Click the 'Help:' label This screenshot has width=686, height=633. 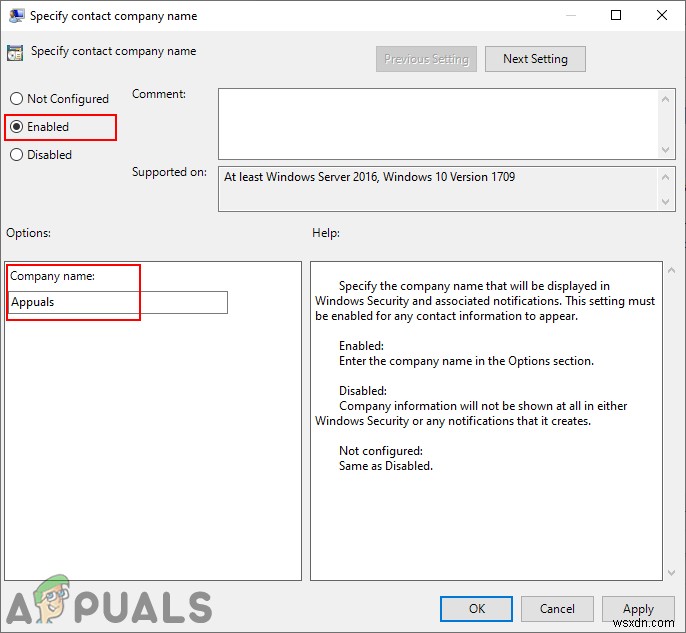[326, 233]
